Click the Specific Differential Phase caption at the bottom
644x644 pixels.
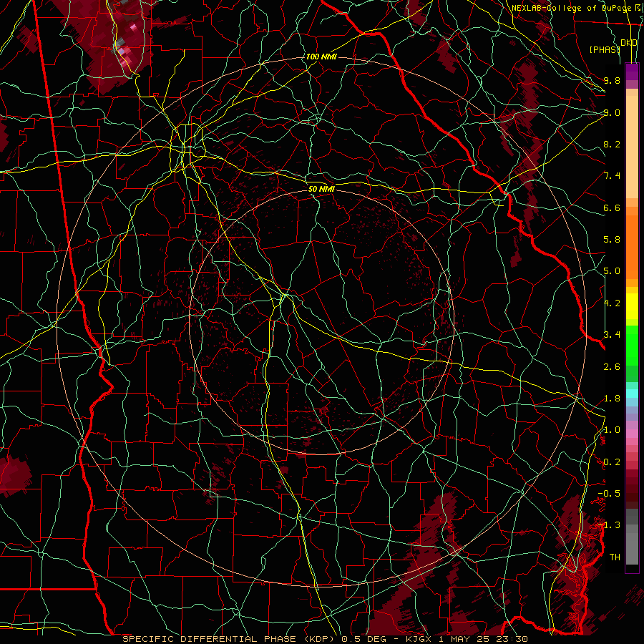click(x=325, y=639)
